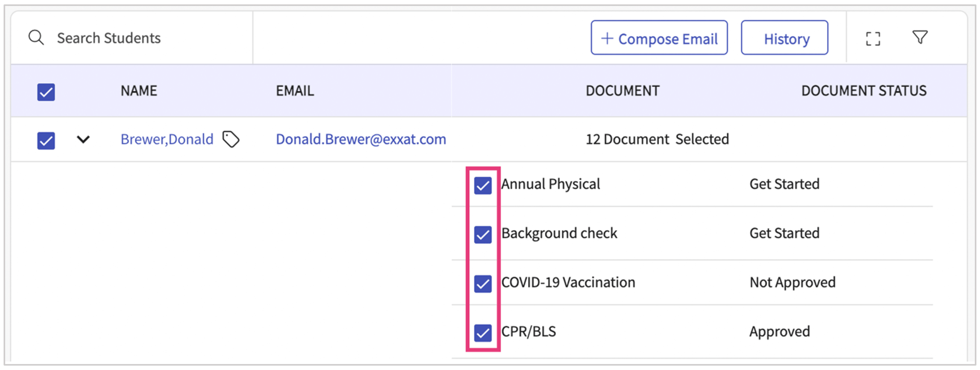The height and width of the screenshot is (370, 980).
Task: Click the Compose Email button
Action: point(659,38)
